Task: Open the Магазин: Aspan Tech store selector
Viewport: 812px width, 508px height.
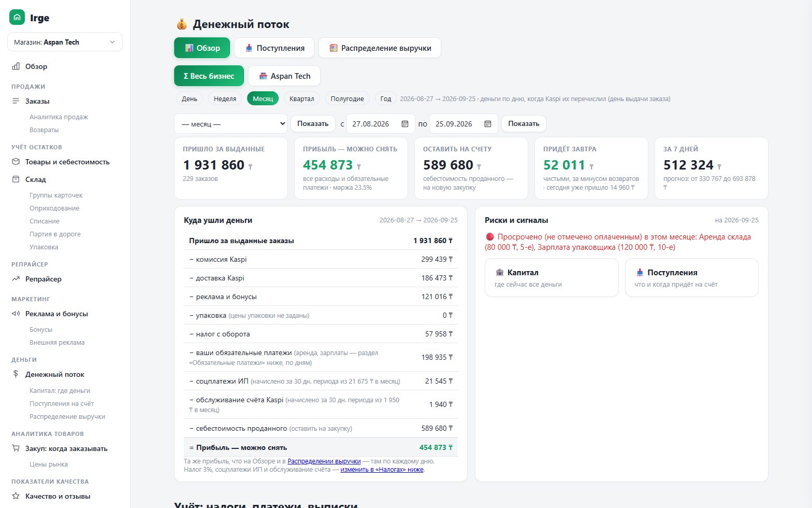Action: (x=65, y=42)
